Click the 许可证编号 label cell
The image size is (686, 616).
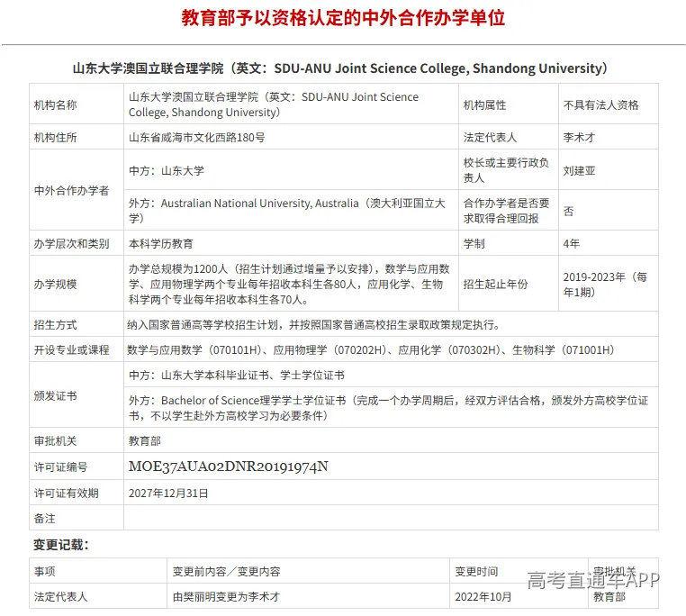[77, 467]
